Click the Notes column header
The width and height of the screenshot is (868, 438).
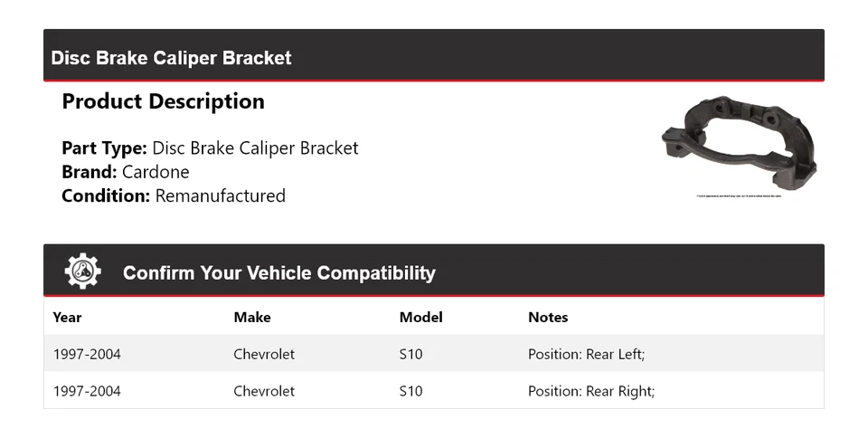click(x=548, y=317)
